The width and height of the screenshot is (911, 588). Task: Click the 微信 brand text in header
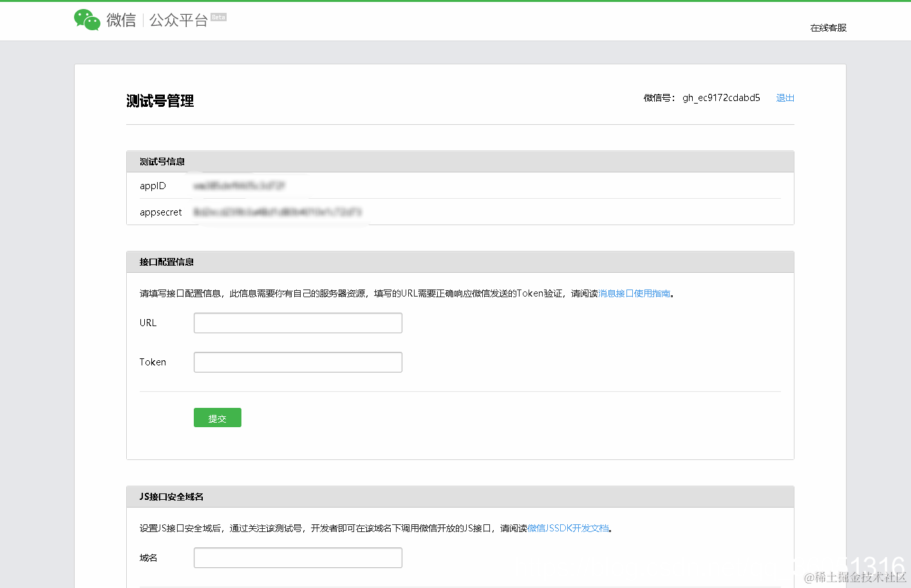(122, 20)
